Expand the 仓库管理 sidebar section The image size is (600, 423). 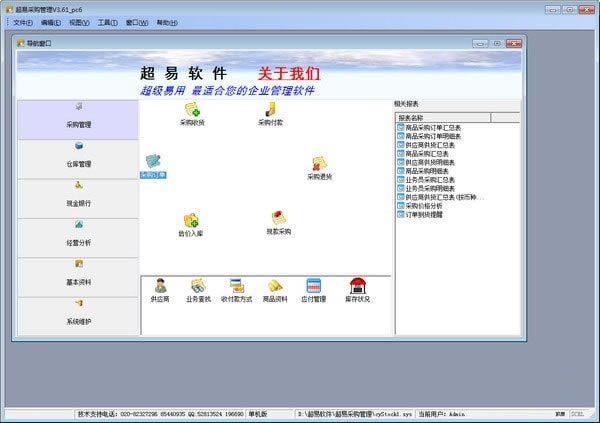[x=78, y=157]
